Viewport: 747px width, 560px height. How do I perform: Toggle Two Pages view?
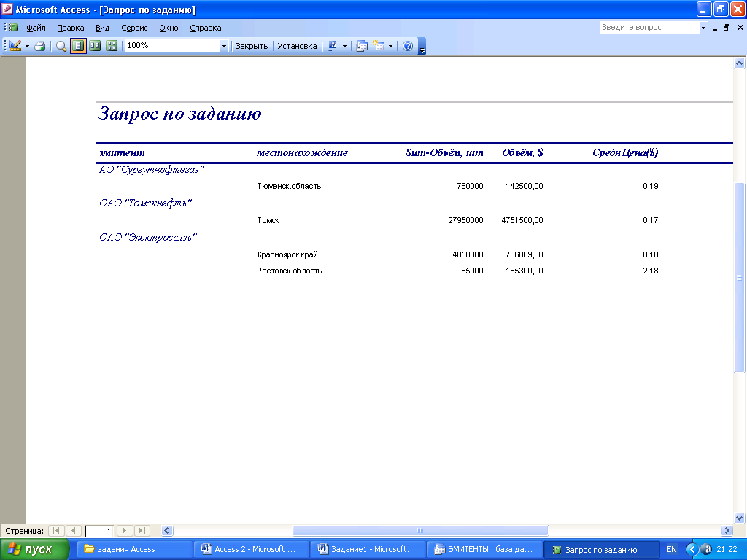click(95, 46)
